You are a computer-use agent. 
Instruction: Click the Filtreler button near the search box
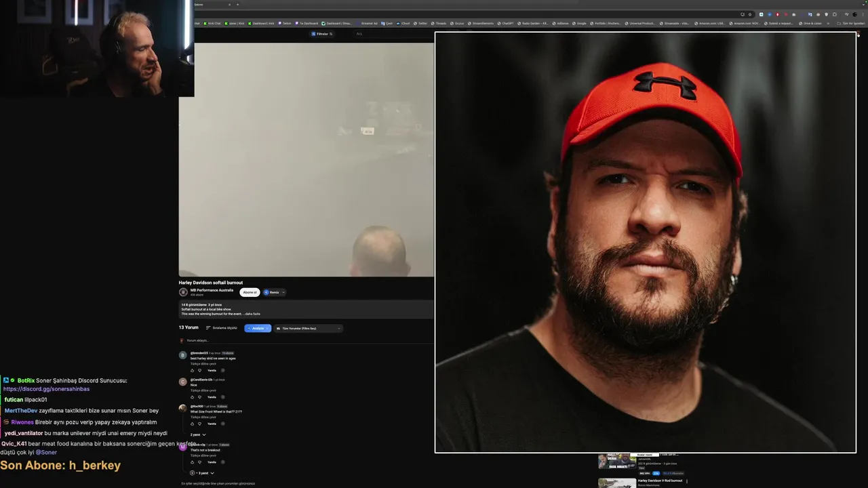[322, 33]
